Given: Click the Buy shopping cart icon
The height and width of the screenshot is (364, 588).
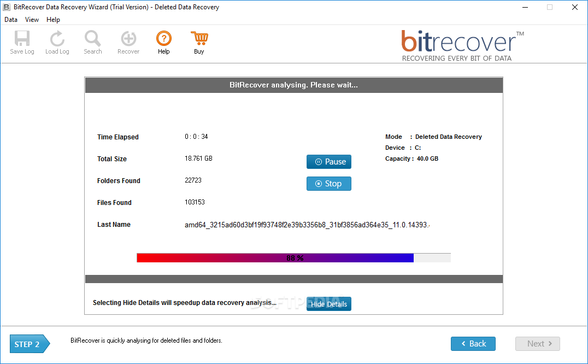Looking at the screenshot, I should coord(199,38).
